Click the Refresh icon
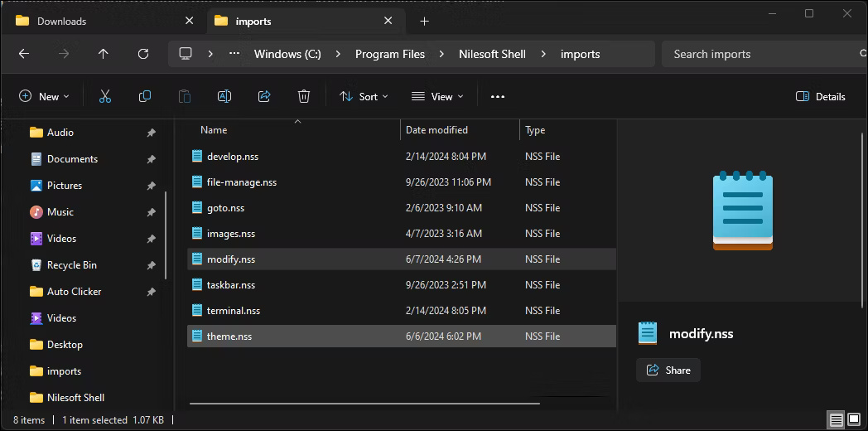The width and height of the screenshot is (868, 431). coord(143,54)
